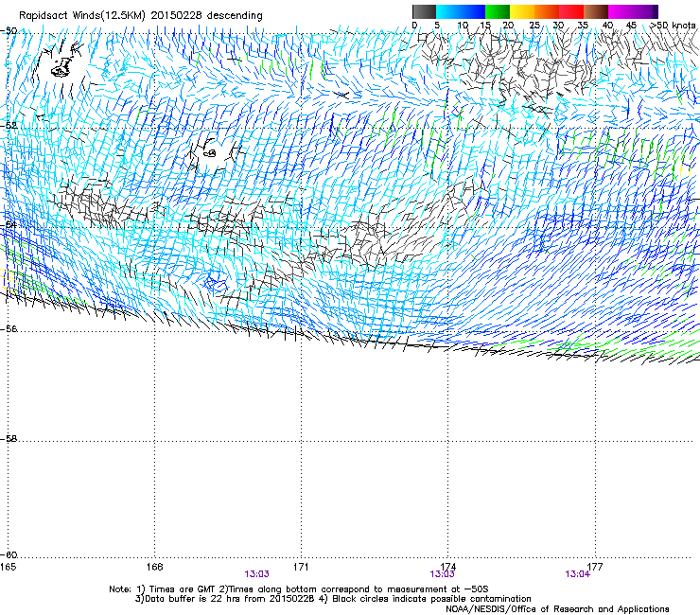Select the red 30-35 knots legend segment
The height and width of the screenshot is (615, 700).
click(x=571, y=11)
